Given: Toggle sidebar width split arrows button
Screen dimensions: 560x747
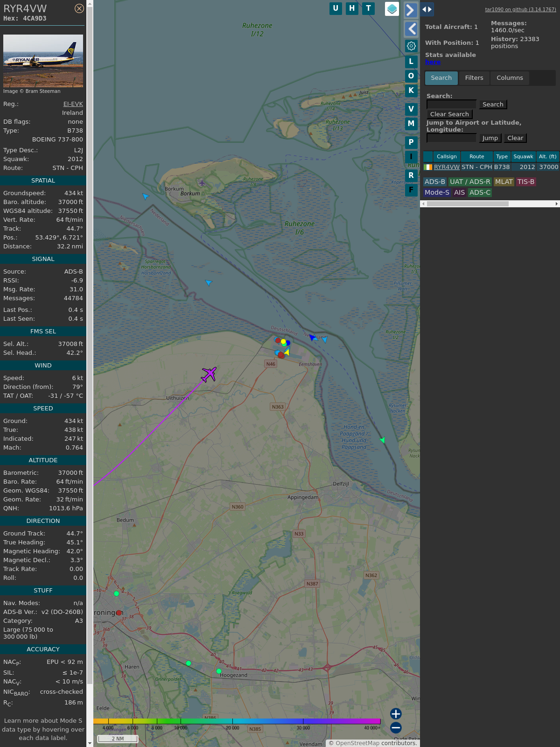Looking at the screenshot, I should [427, 9].
